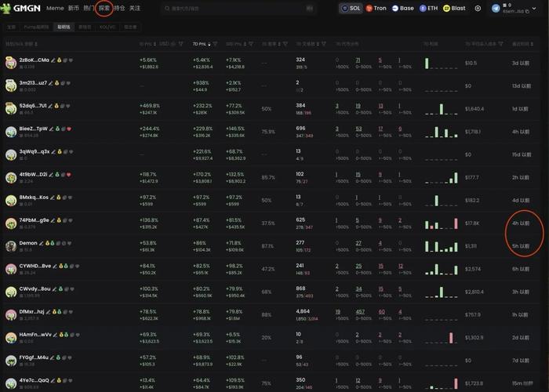Open wallet 74FbM...g9e details
The width and height of the screenshot is (549, 392).
34,220
